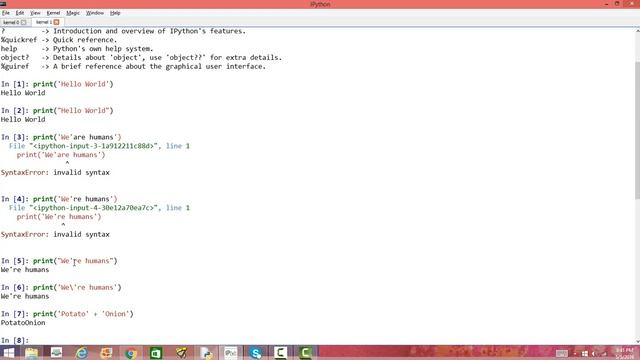The image size is (640, 360).
Task: Open the IPython Qt console taskbar icon
Action: 231,353
